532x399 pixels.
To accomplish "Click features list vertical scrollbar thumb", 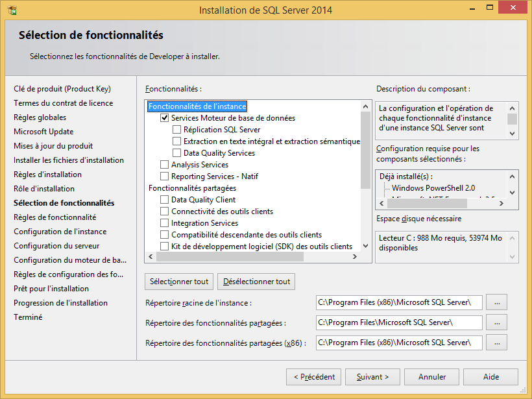I will (x=365, y=150).
